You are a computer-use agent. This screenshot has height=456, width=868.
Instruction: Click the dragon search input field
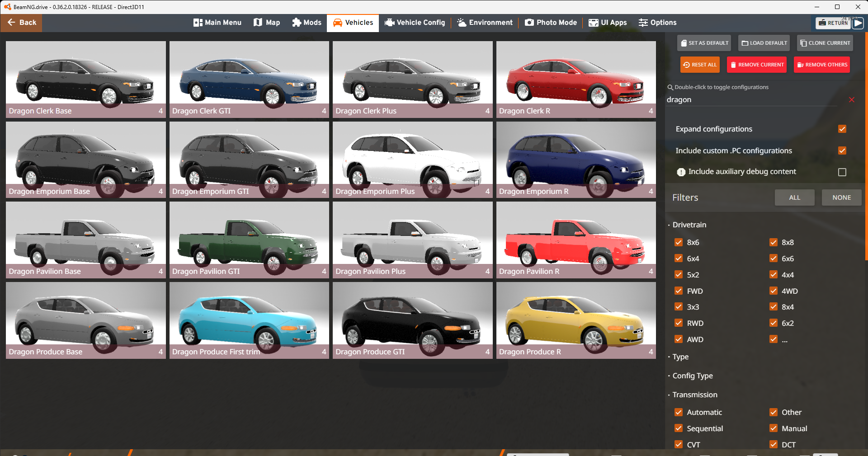click(x=753, y=99)
